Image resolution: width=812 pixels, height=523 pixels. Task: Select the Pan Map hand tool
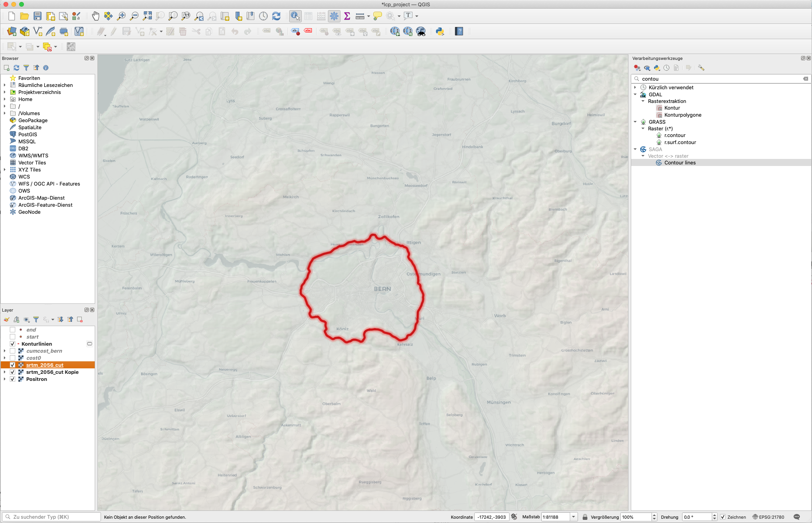(x=95, y=16)
